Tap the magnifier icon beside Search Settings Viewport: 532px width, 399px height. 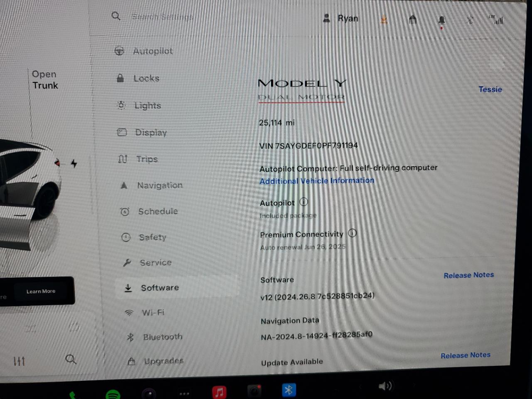(x=116, y=16)
